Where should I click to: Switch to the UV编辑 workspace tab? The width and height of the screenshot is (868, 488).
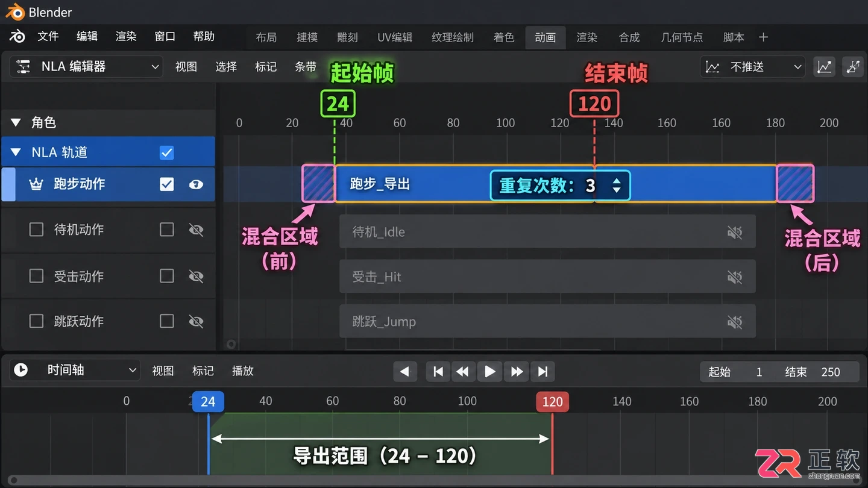(x=395, y=37)
